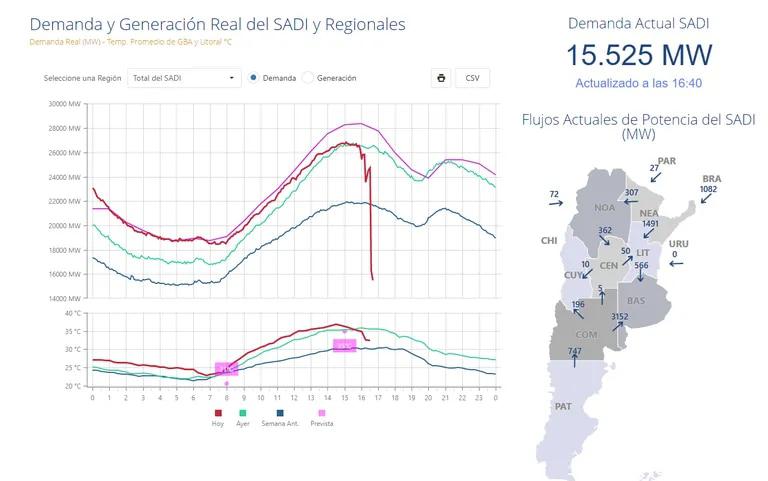
Task: Click the pink forecast temperature marker at hour 15
Action: (x=344, y=345)
